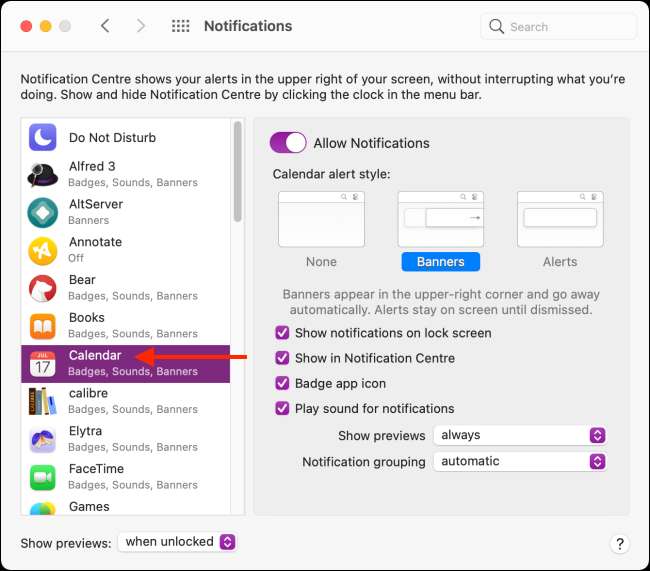Uncheck Play sound for notifications
Image resolution: width=650 pixels, height=571 pixels.
click(282, 408)
